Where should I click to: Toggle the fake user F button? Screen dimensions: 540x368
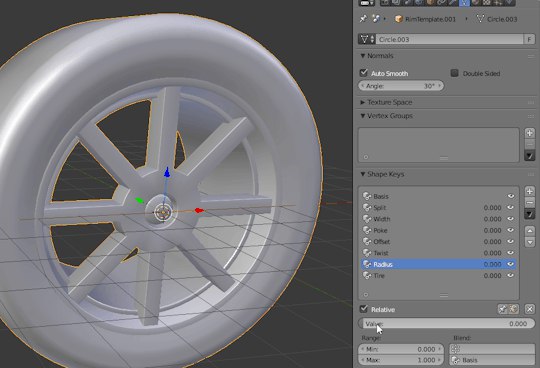pyautogui.click(x=529, y=39)
